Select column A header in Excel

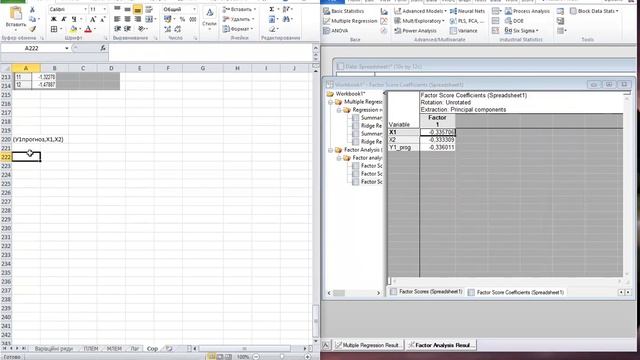pos(26,68)
